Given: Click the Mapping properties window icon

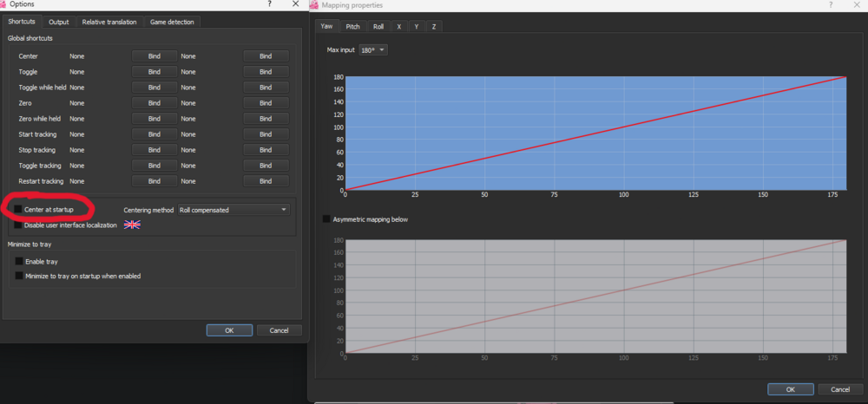Looking at the screenshot, I should (314, 6).
